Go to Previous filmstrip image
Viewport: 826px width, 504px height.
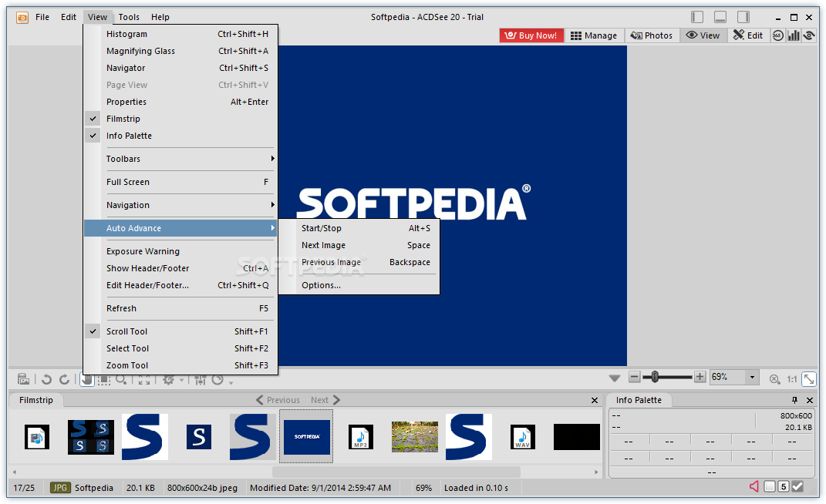[278, 400]
